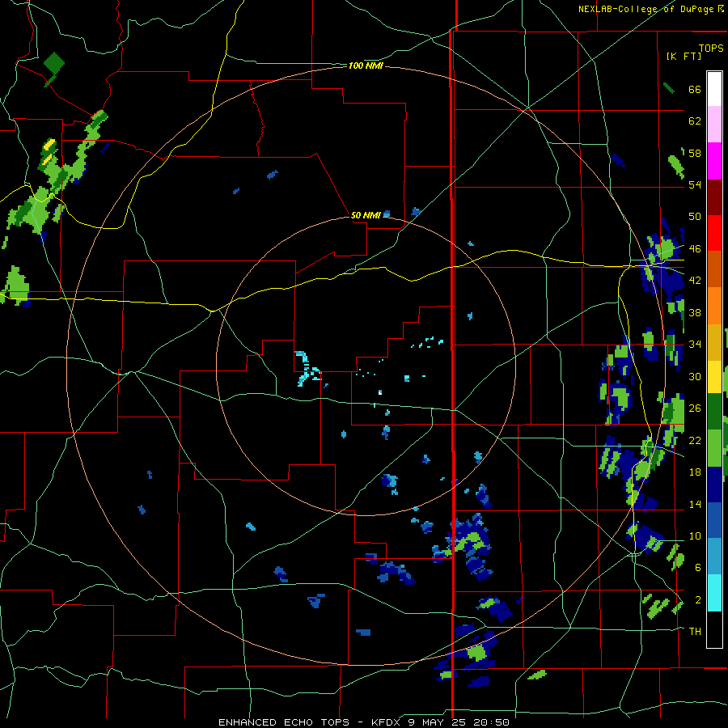Click the TH threshold label on the legend

click(x=695, y=632)
